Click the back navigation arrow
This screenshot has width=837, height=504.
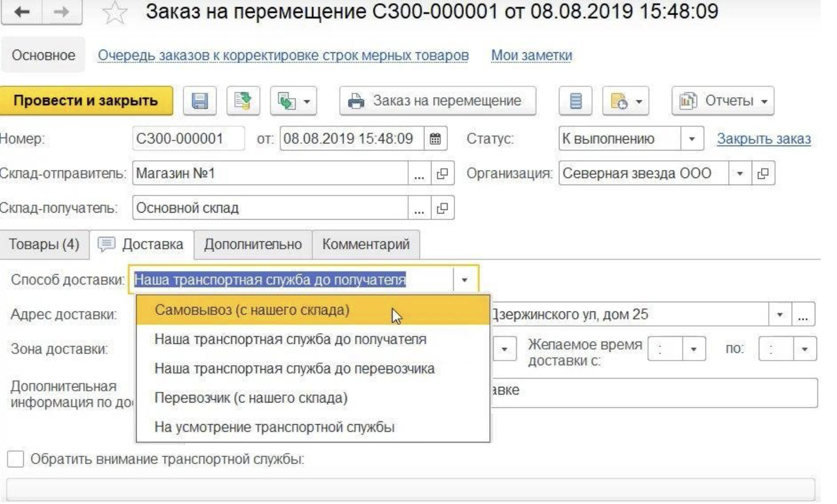22,12
